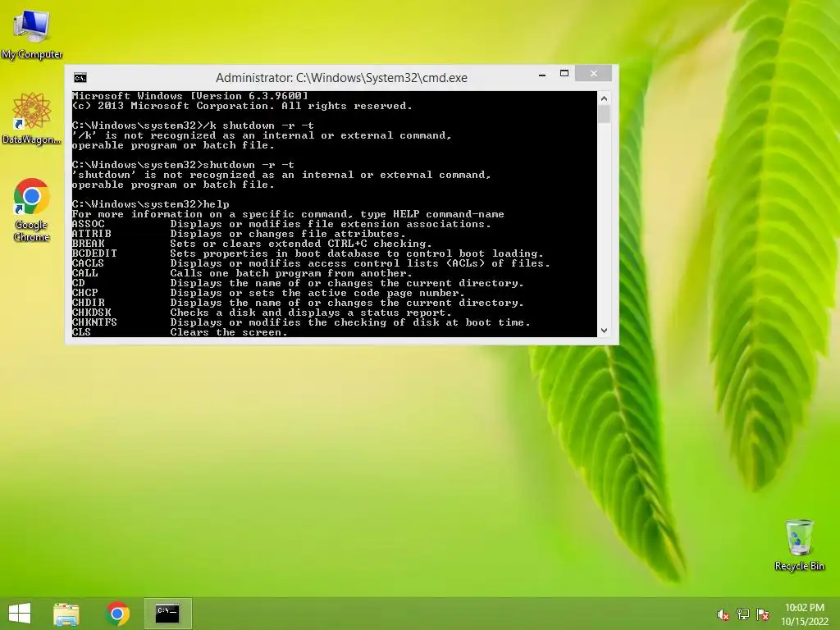Open cmd window system menu icon
The height and width of the screenshot is (630, 840).
[x=80, y=78]
